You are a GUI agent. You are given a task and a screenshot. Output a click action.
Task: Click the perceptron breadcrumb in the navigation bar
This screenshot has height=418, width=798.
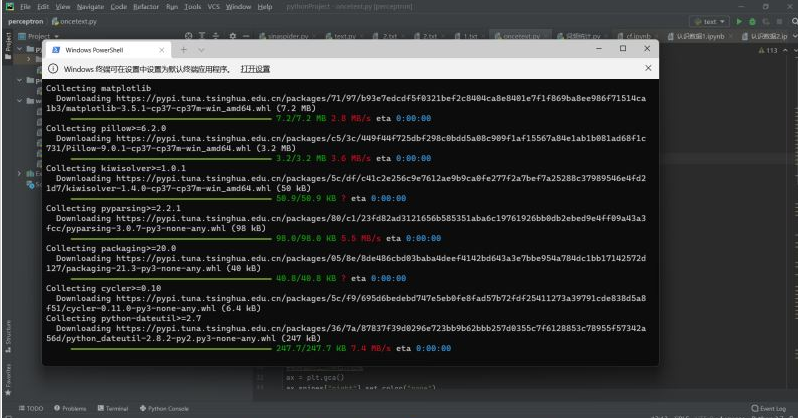coord(25,21)
